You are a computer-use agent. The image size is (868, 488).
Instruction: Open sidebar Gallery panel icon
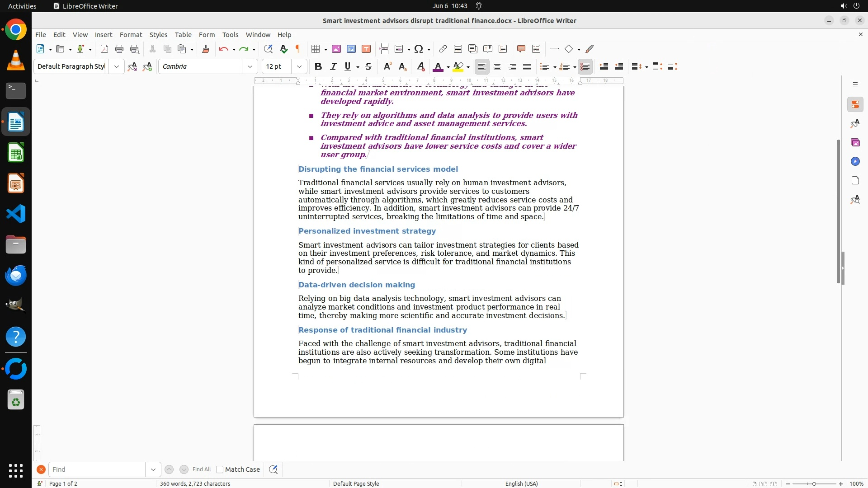855,143
